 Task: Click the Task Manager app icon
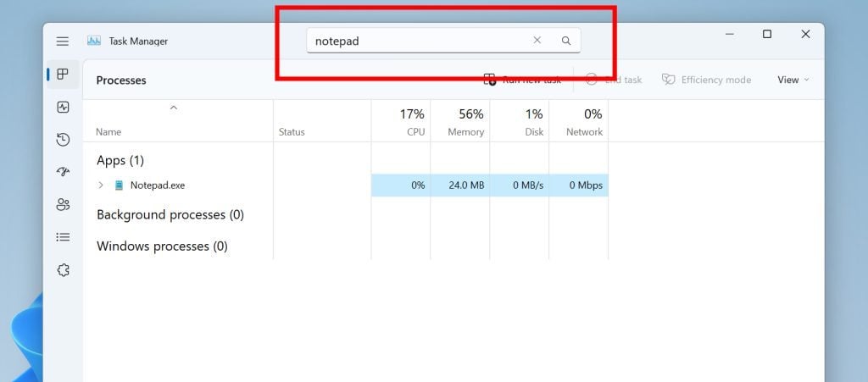pyautogui.click(x=93, y=41)
